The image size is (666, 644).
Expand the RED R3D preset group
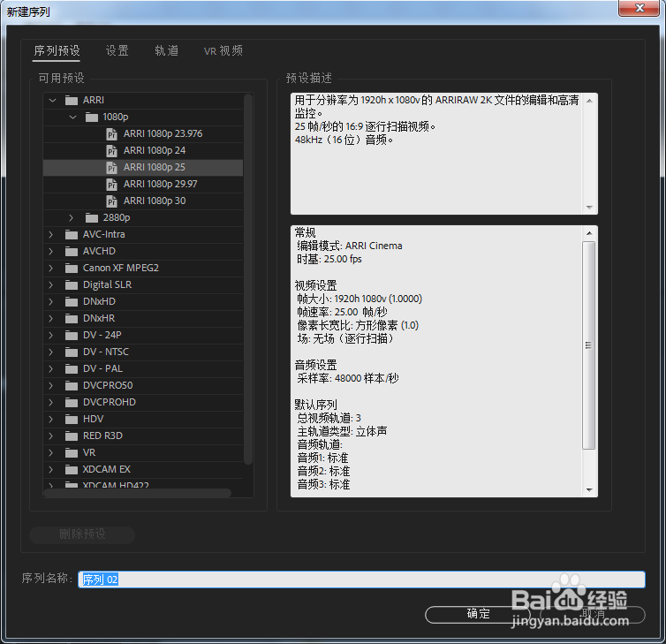51,436
